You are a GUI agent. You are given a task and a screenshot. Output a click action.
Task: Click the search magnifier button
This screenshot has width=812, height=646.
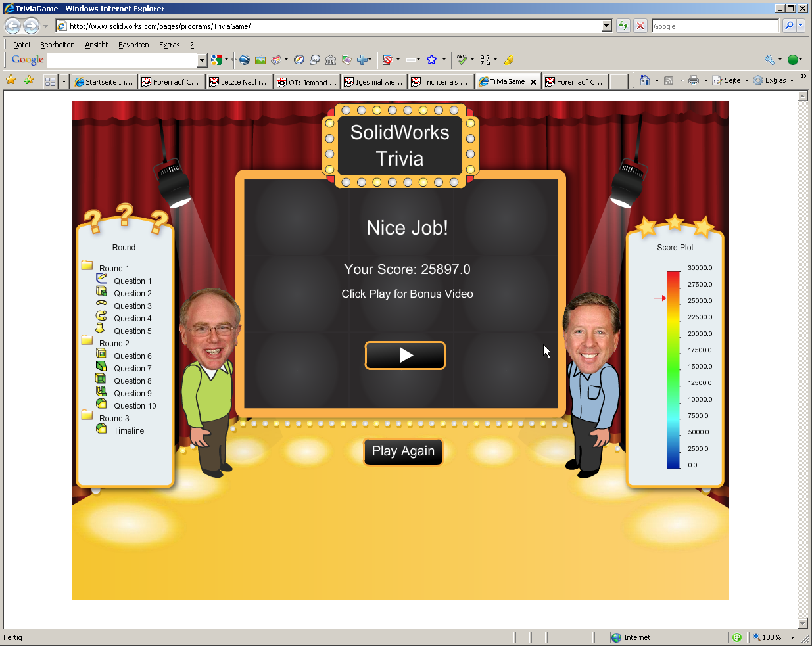click(x=789, y=26)
